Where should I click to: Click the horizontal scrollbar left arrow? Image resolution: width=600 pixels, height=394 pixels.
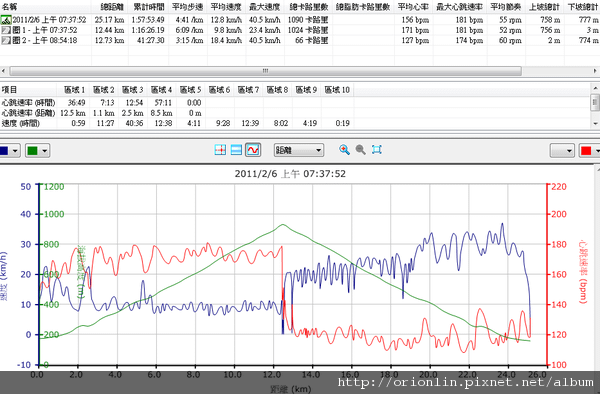click(x=3, y=71)
